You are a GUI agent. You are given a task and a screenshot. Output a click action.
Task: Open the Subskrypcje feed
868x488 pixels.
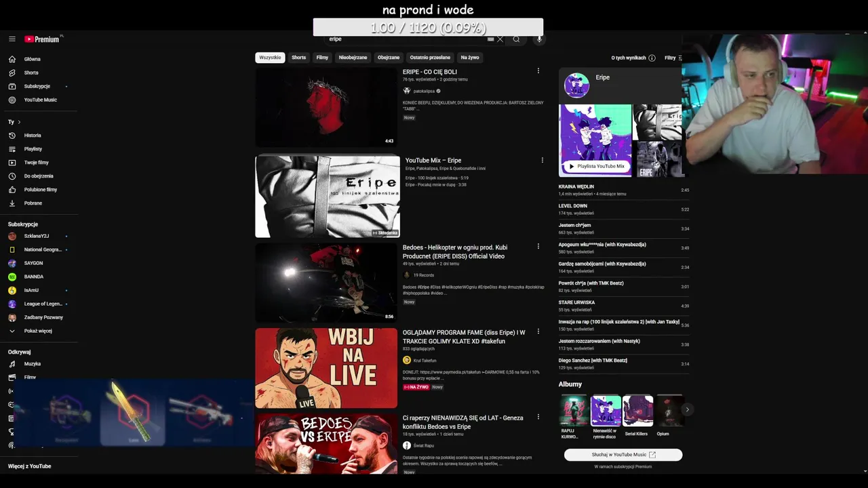click(37, 86)
